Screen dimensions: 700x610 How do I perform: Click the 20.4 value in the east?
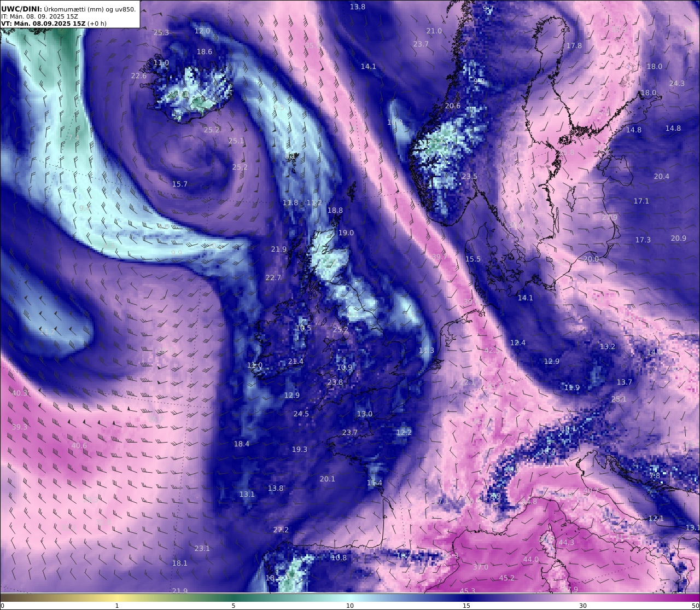click(x=662, y=177)
